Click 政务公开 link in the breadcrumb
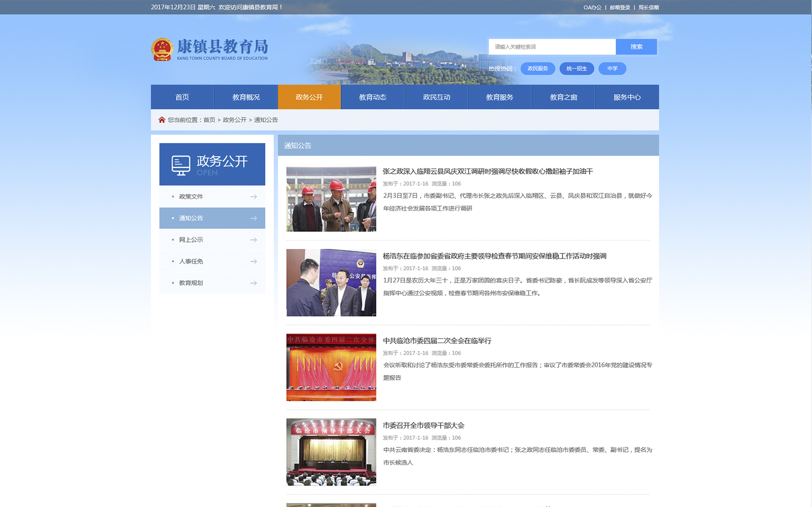 coord(235,120)
